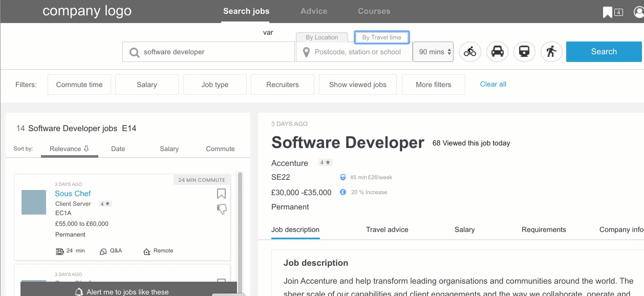This screenshot has width=644, height=296.
Task: Open saved jobs bookmark icon in header
Action: (x=607, y=12)
